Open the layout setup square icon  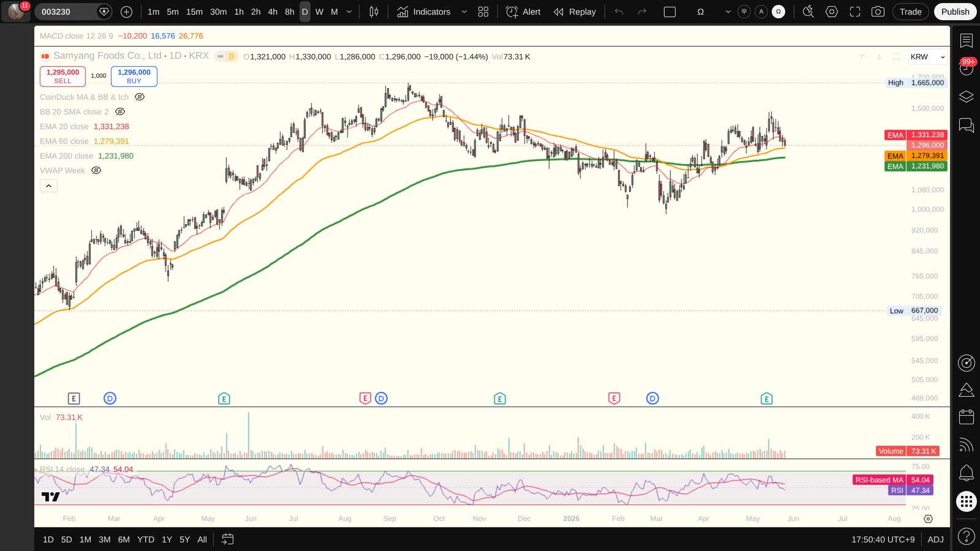[669, 12]
